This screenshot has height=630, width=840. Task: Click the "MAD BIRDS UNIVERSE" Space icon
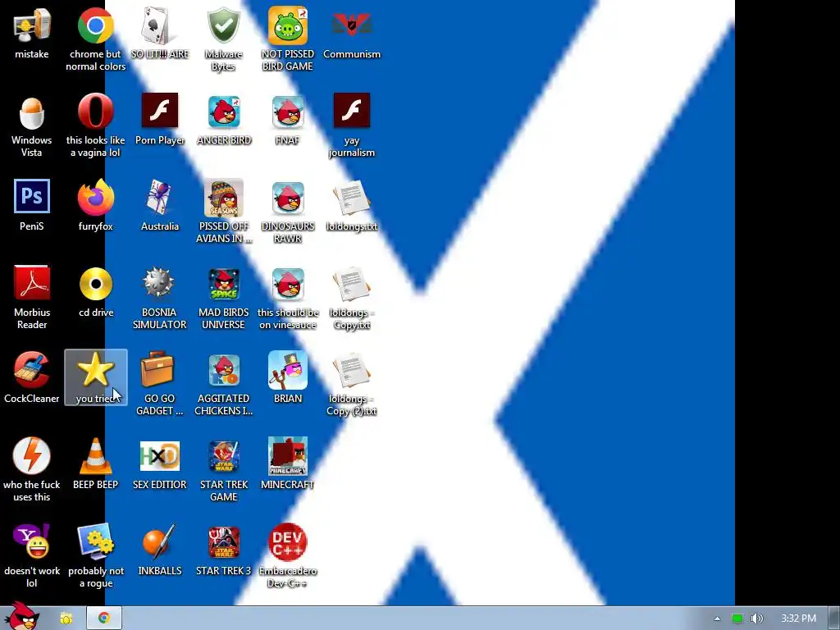pyautogui.click(x=224, y=284)
